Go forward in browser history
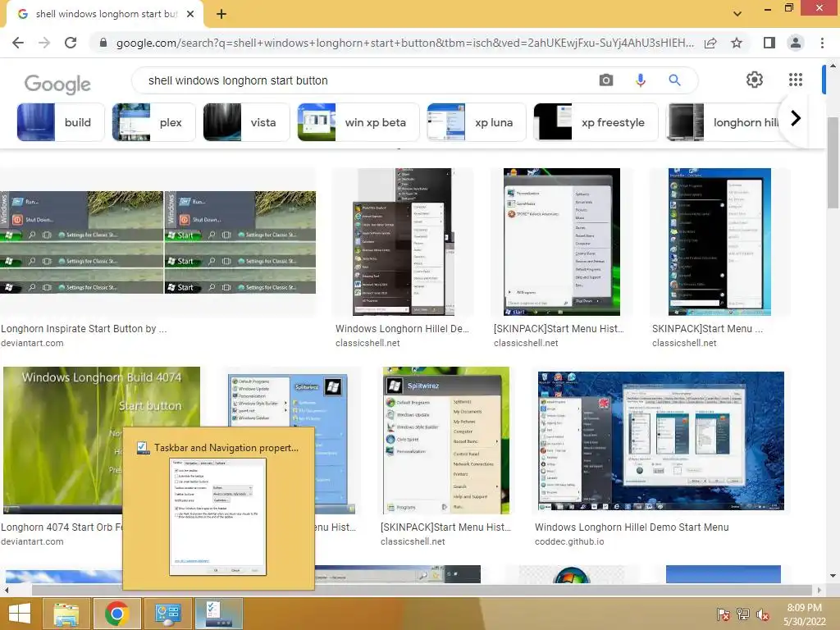 (x=44, y=43)
